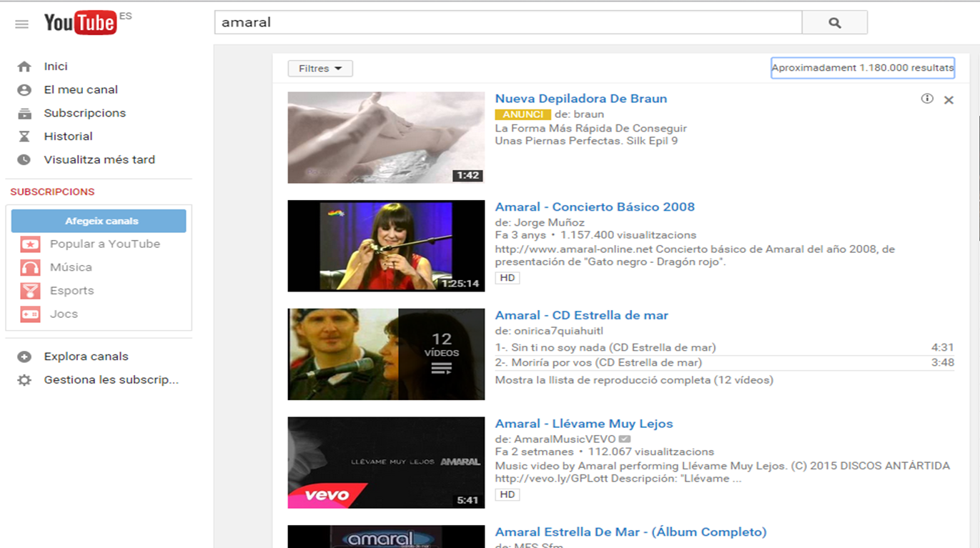Viewport: 980px width, 548px height.
Task: Open the Popular a YouTube channel link
Action: [x=105, y=244]
